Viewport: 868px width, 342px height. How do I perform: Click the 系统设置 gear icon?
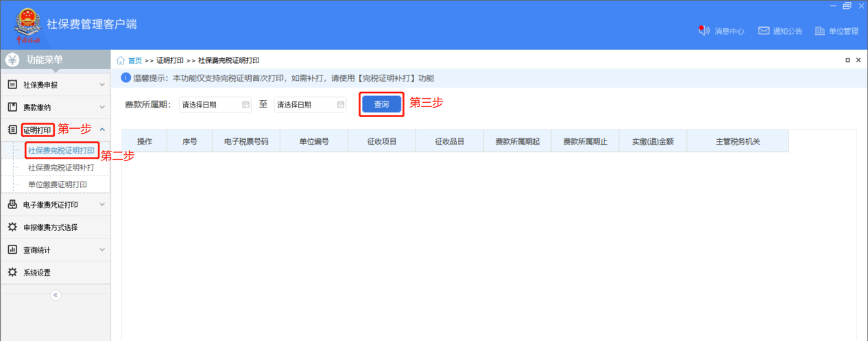point(12,272)
